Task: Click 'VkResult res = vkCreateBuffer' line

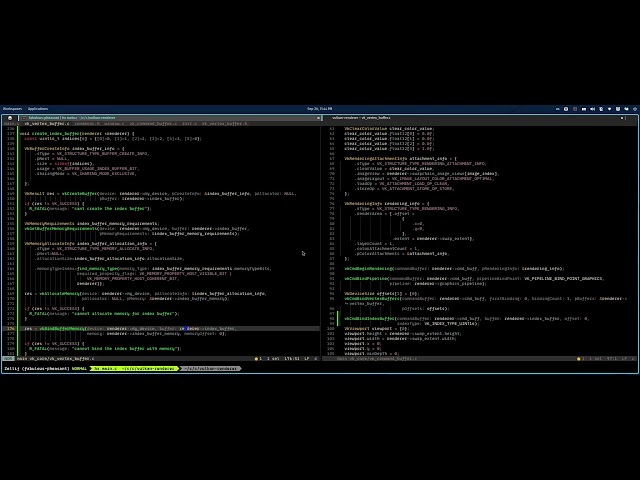Action: [160, 193]
